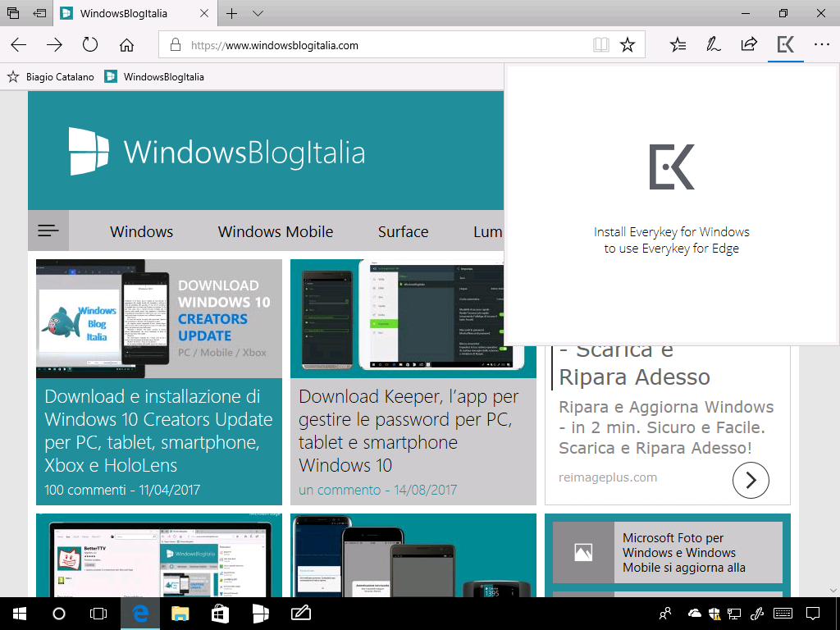Viewport: 840px width, 630px height.
Task: Open article Download e installazione di Windows 10
Action: point(158,431)
